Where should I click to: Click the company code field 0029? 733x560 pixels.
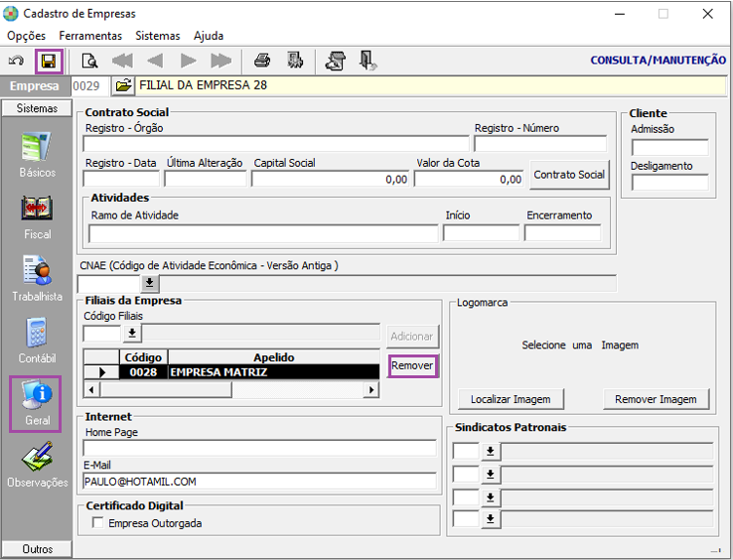(90, 86)
